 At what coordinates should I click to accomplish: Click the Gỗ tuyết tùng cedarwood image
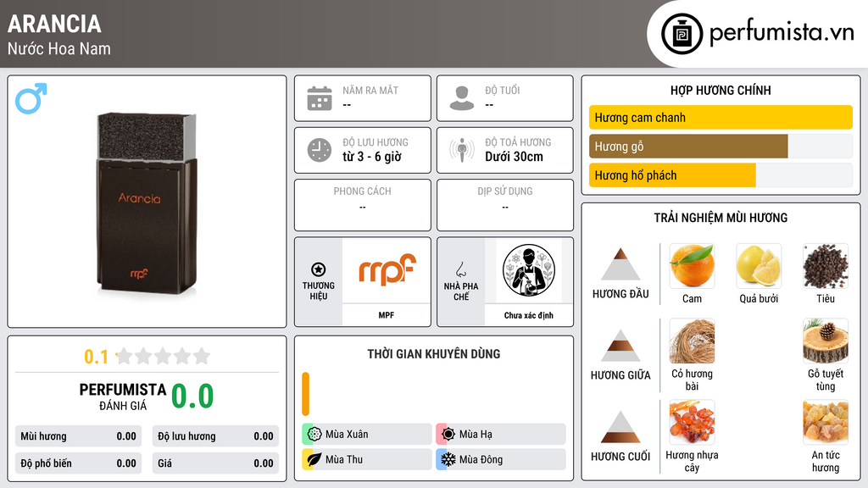[826, 341]
